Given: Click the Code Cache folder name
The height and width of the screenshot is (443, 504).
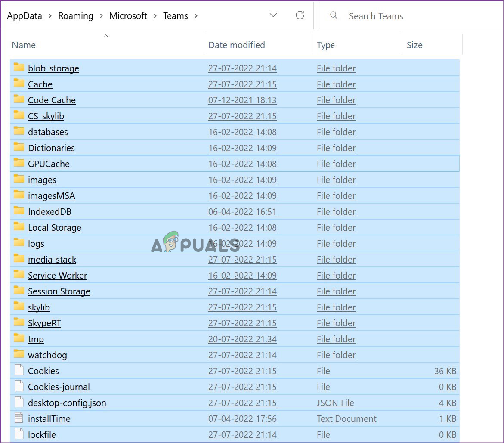Looking at the screenshot, I should point(52,100).
